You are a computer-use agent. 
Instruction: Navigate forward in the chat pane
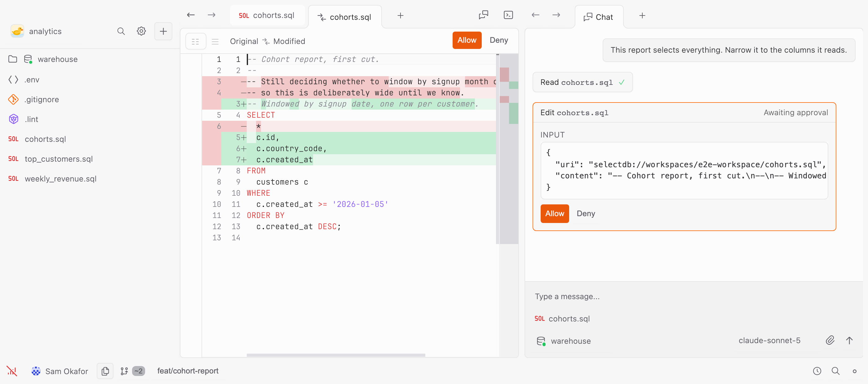point(556,15)
